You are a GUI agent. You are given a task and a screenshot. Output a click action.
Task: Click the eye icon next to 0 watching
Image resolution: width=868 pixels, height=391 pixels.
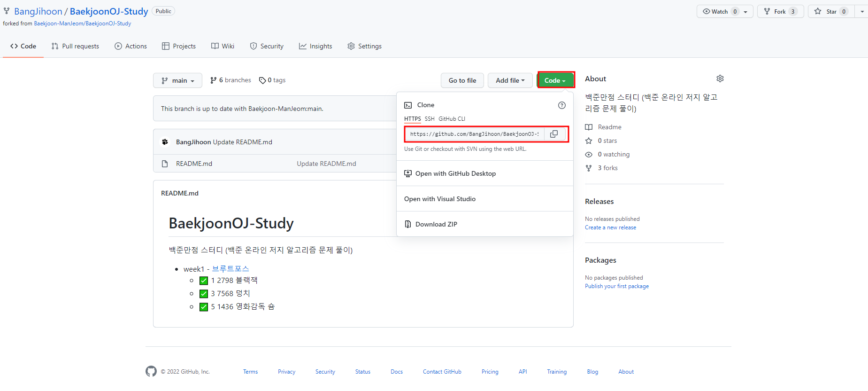click(x=589, y=154)
